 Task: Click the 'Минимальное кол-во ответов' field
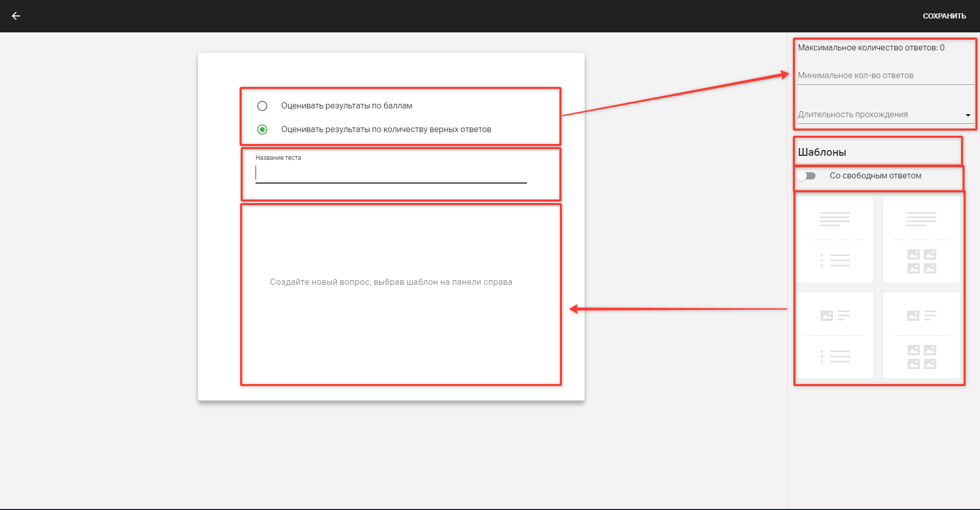pyautogui.click(x=885, y=76)
